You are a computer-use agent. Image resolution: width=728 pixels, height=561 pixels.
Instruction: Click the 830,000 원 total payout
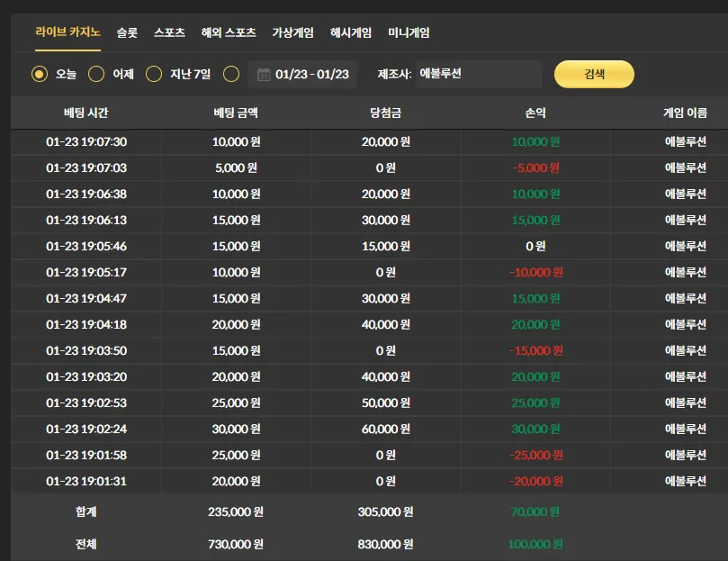386,544
